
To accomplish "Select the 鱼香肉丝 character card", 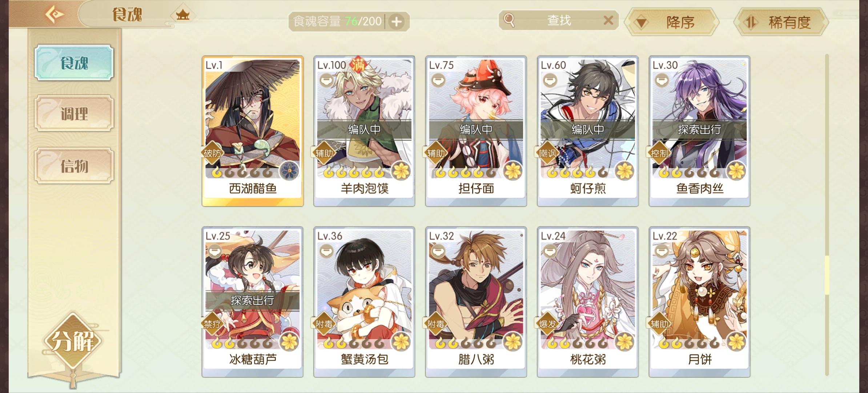I will [700, 131].
